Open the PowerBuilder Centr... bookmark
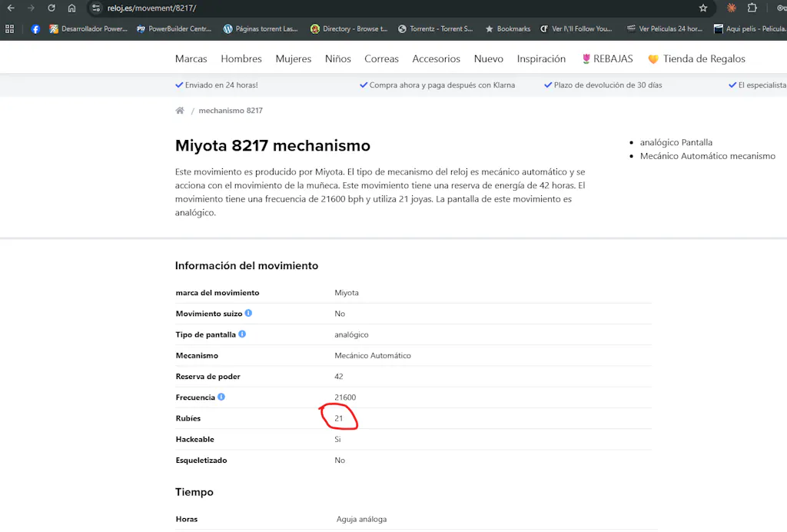The height and width of the screenshot is (532, 787). (174, 29)
